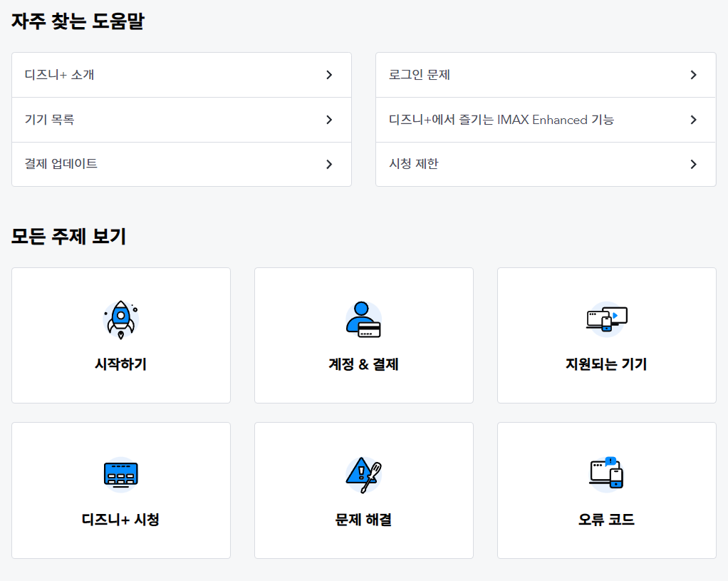The width and height of the screenshot is (728, 581).
Task: Open the 시청 제한 help article
Action: click(x=546, y=164)
